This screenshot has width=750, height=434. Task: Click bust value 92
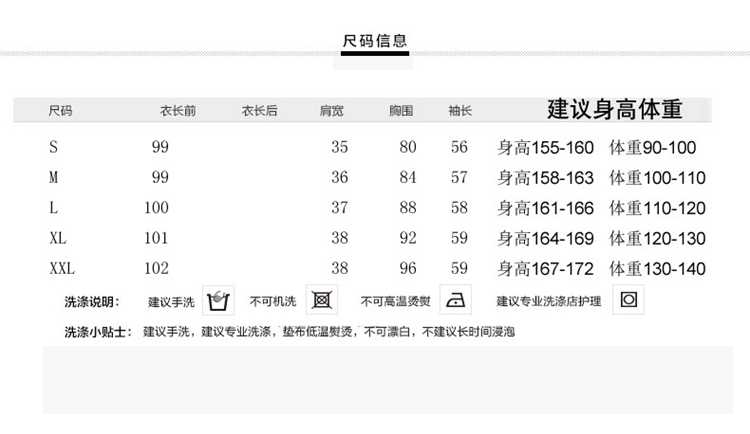[408, 238]
